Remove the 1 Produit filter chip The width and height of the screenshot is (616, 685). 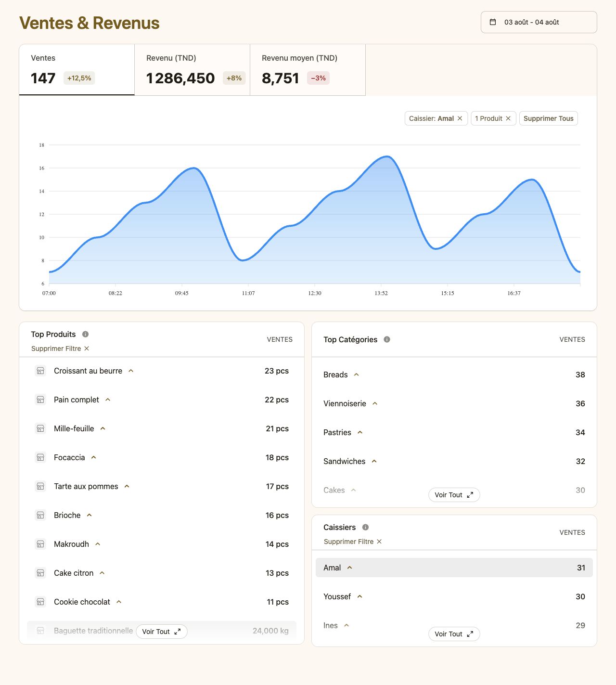coord(508,118)
